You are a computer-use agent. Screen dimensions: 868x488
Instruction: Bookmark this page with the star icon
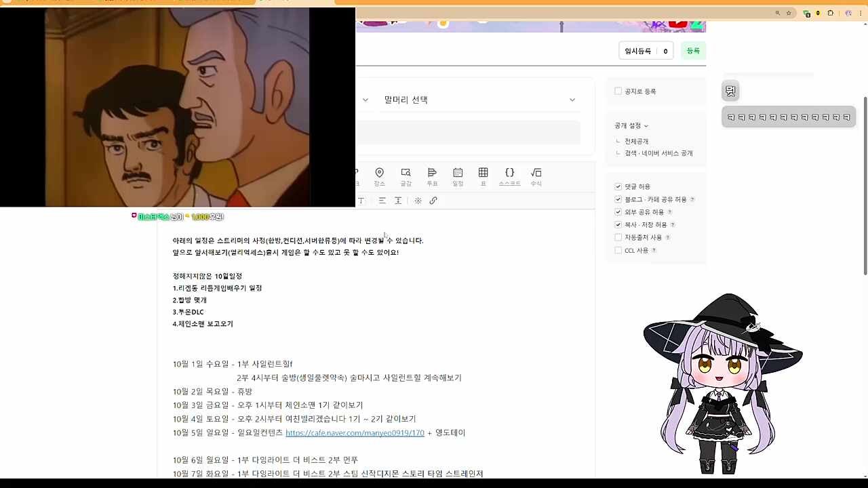[x=789, y=13]
